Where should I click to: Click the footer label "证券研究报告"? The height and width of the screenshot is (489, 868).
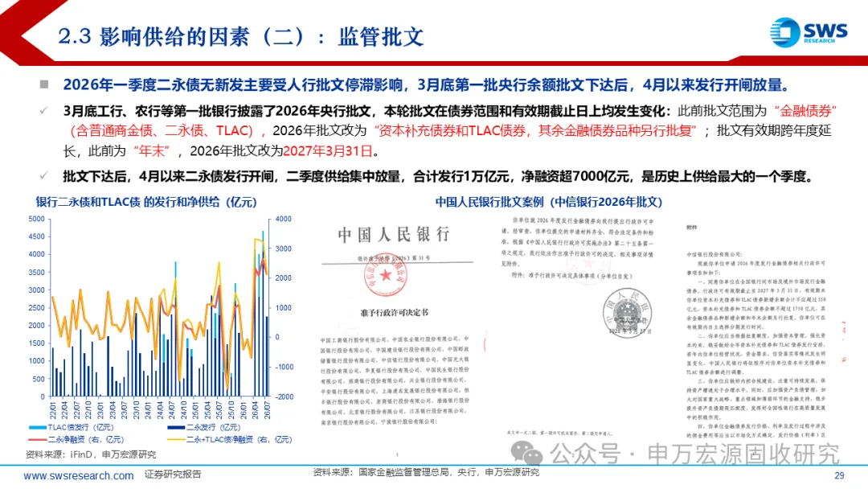pyautogui.click(x=174, y=475)
